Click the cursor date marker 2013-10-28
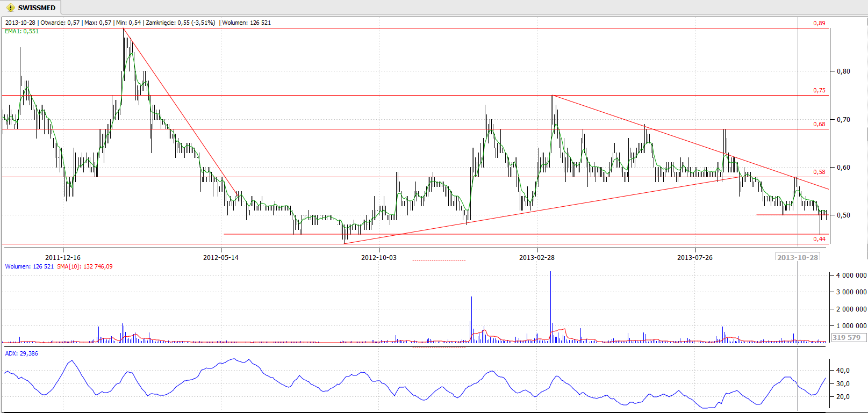868x413 pixels. [798, 257]
